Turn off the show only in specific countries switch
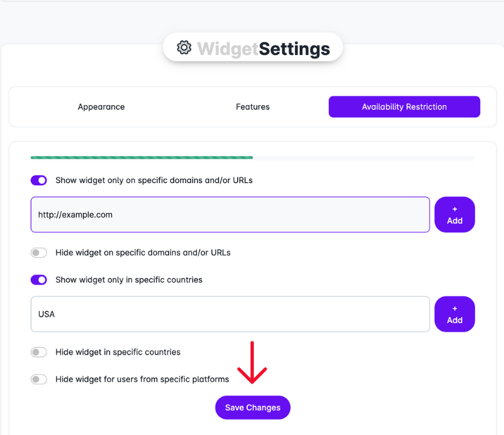Image resolution: width=504 pixels, height=435 pixels. click(x=39, y=280)
